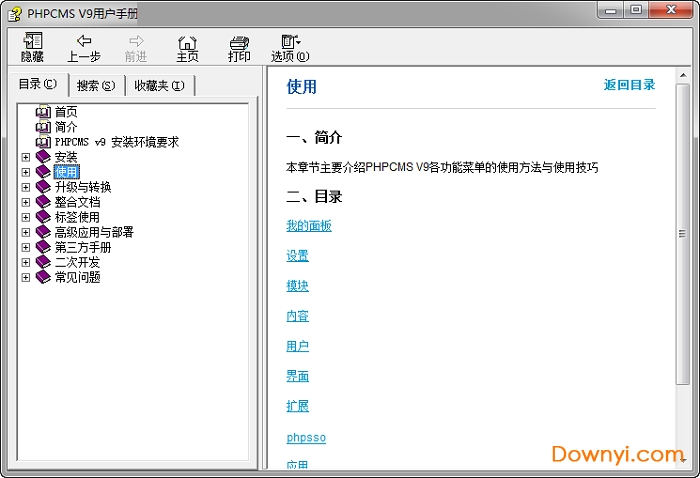Expand the 二次开发 tree node
Image resolution: width=700 pixels, height=478 pixels.
coord(25,262)
